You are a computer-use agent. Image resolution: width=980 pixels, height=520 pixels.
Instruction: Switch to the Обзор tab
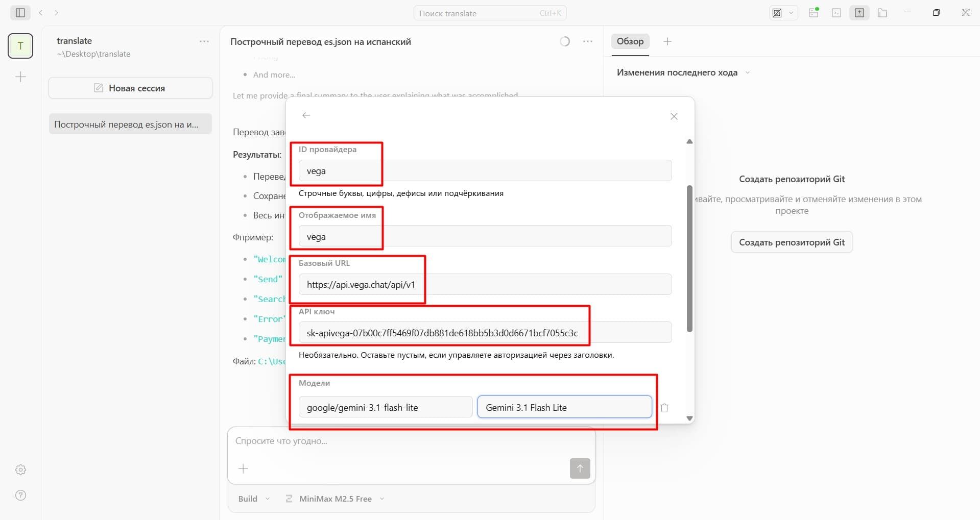point(630,41)
